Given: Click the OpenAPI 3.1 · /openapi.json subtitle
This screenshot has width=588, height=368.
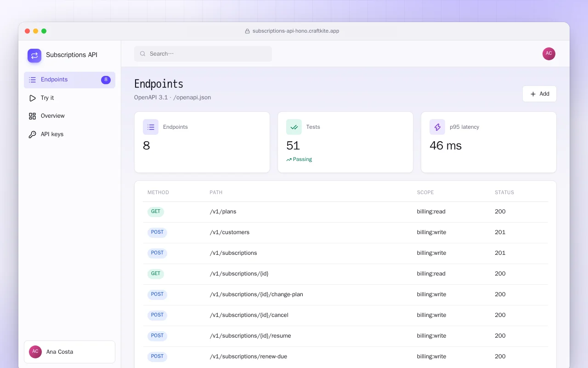Looking at the screenshot, I should [173, 98].
